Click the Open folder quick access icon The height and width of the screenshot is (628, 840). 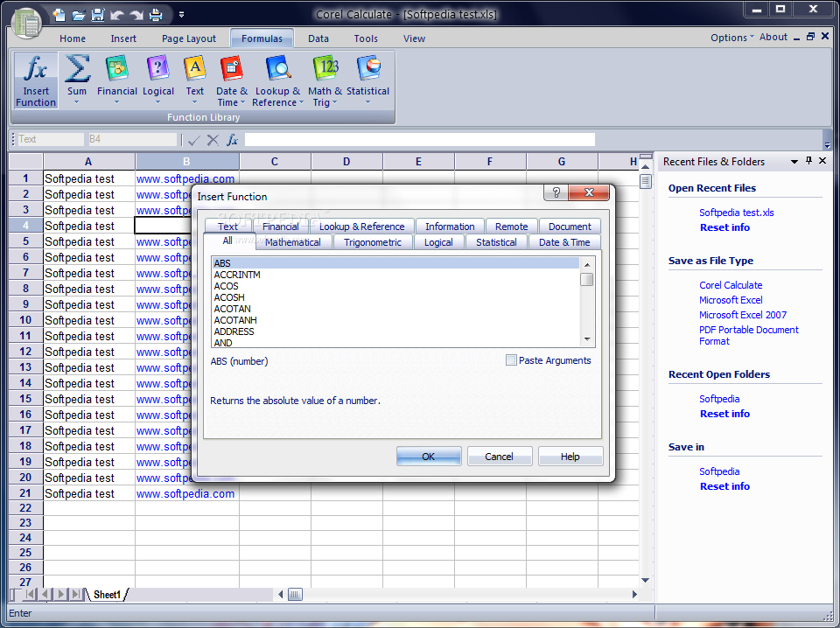(78, 15)
